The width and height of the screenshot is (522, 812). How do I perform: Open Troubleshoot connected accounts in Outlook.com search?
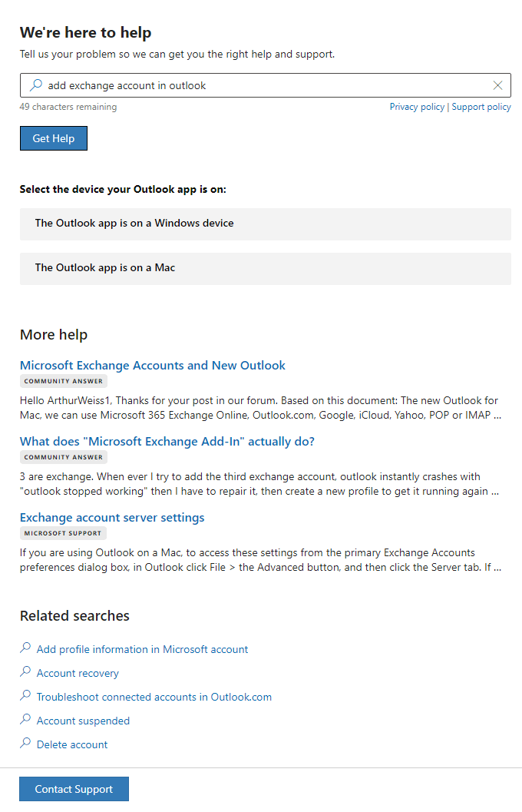[154, 698]
